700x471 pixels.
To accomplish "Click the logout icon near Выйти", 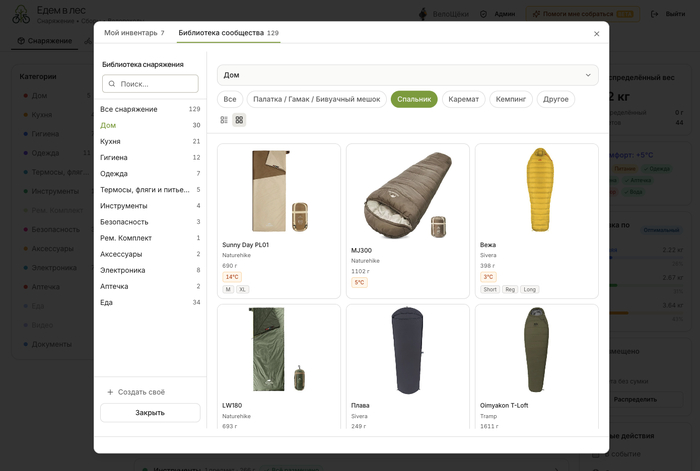I will tap(654, 14).
